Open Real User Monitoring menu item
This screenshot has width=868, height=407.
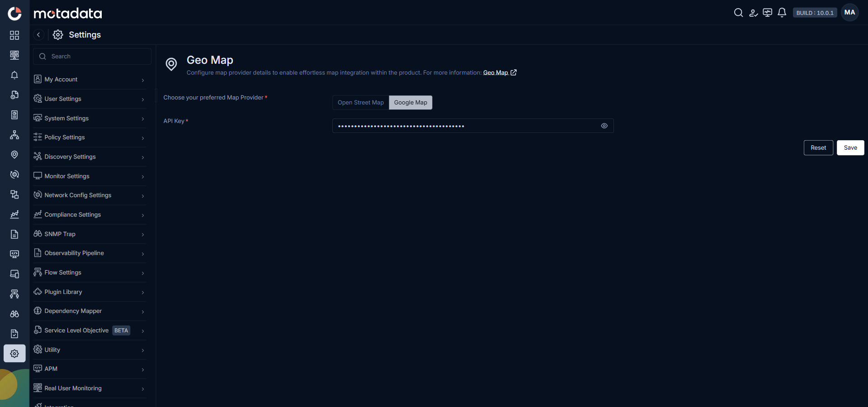90,388
